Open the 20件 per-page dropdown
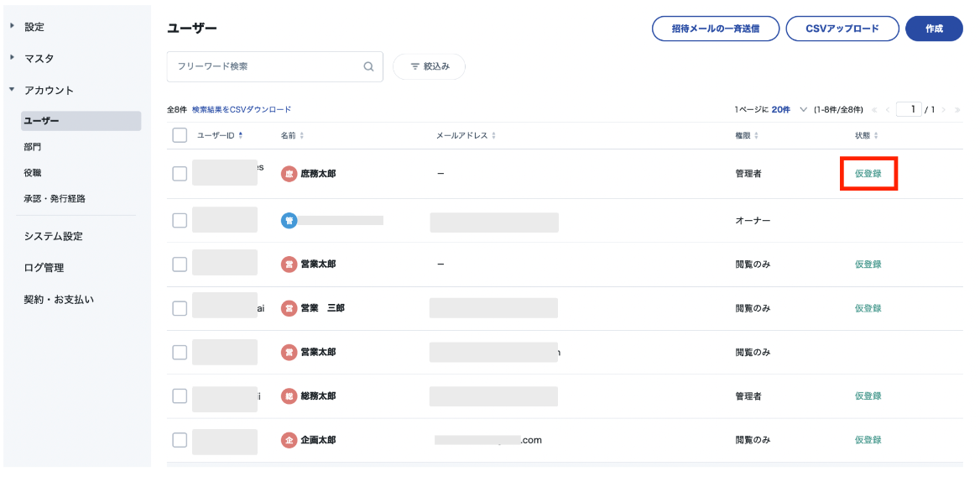 pos(790,110)
